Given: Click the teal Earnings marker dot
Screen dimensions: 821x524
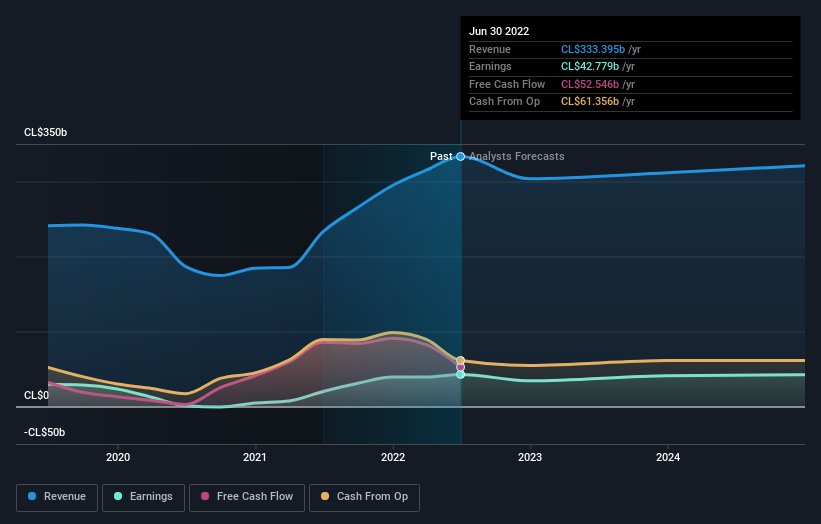Looking at the screenshot, I should 460,374.
